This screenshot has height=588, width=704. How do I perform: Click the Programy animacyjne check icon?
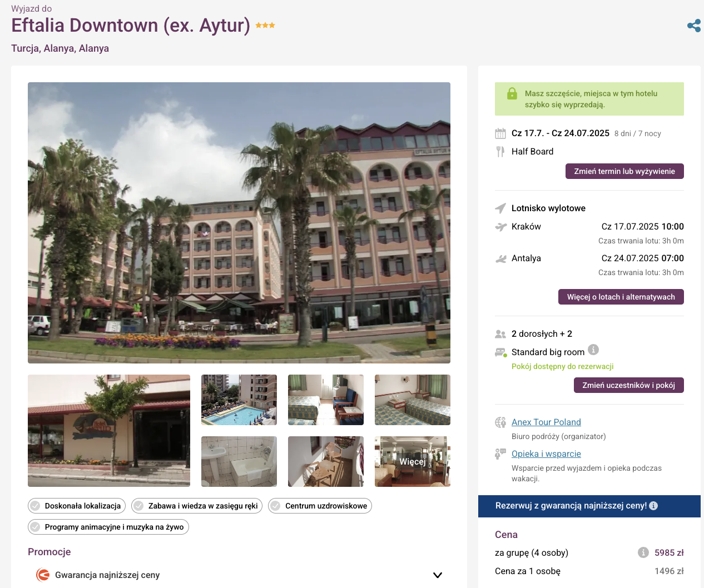[x=35, y=527]
